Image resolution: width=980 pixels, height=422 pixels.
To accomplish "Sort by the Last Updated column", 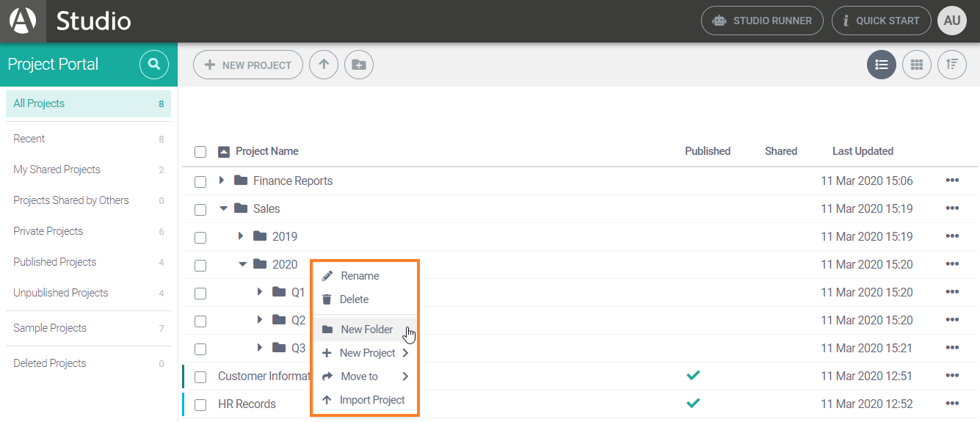I will tap(863, 151).
